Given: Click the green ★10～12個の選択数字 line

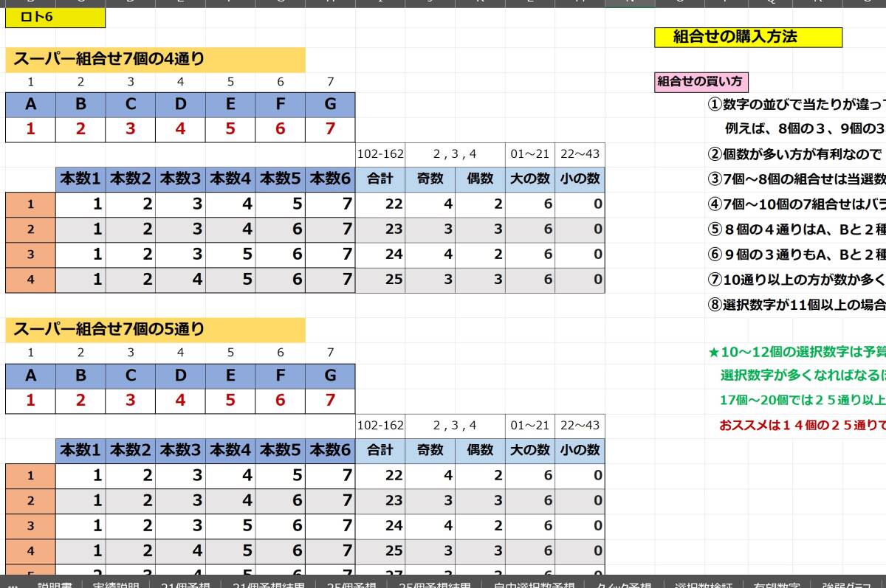Looking at the screenshot, I should (797, 352).
